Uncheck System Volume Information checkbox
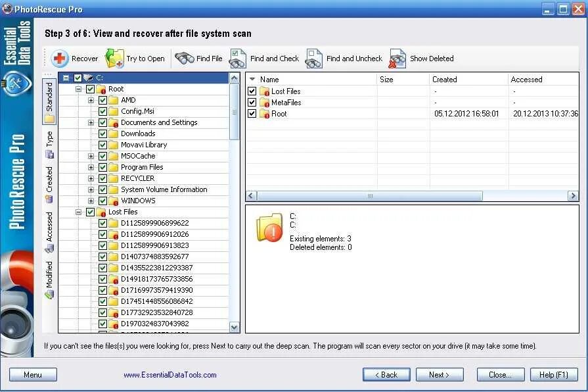Image resolution: width=588 pixels, height=392 pixels. tap(102, 189)
